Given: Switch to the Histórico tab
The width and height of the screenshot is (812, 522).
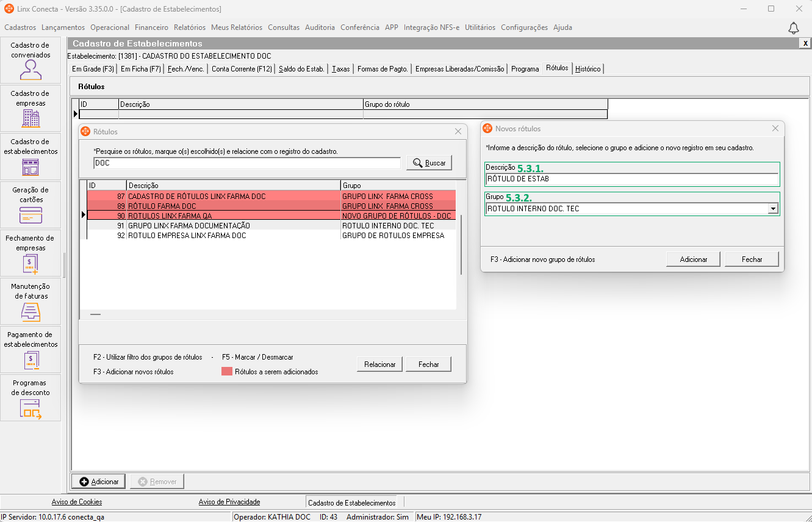Looking at the screenshot, I should pos(588,69).
